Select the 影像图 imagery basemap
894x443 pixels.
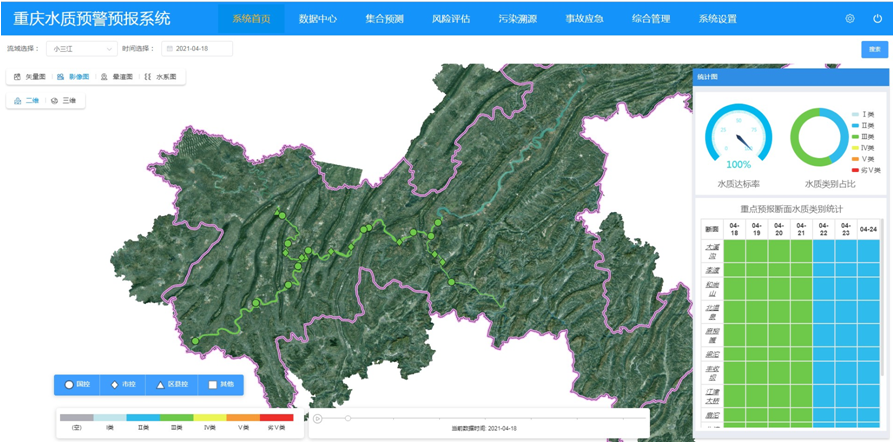pos(73,77)
